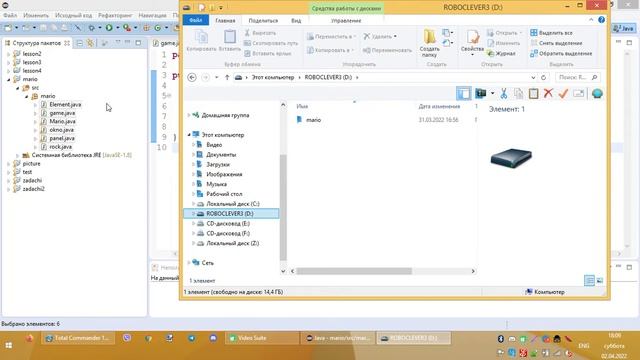Click the green Run button in Eclipse toolbar

click(109, 28)
